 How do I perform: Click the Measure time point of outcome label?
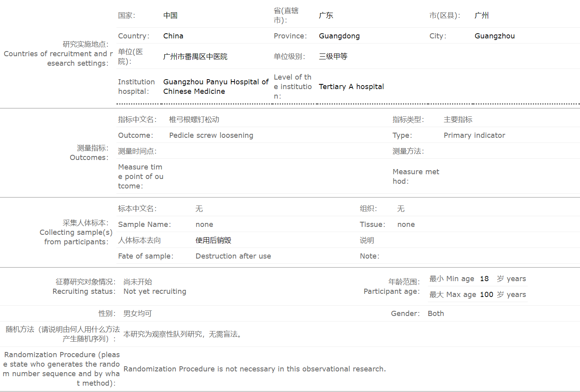[x=141, y=177]
